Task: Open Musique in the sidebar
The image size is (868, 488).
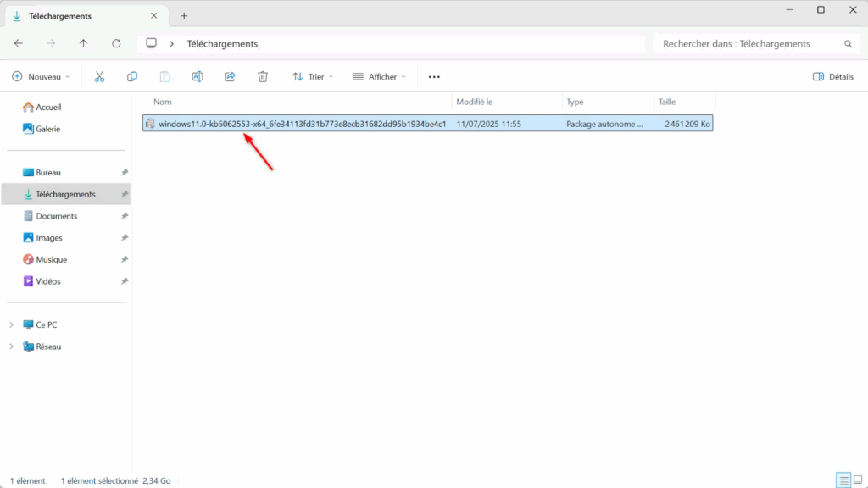Action: tap(44, 259)
